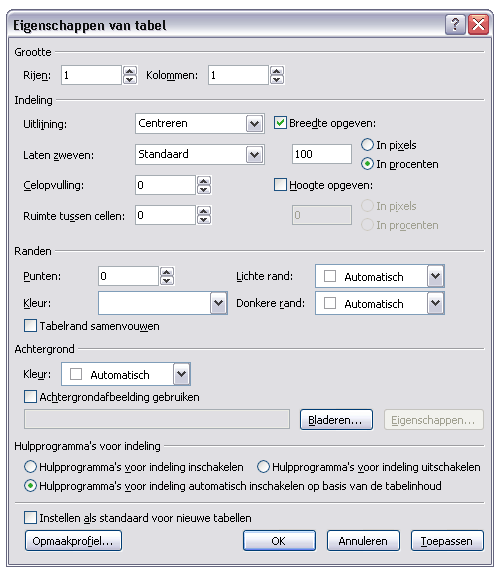Decrease Kolommen value with down arrow
Viewport: 500px width, 575px height.
(277, 79)
